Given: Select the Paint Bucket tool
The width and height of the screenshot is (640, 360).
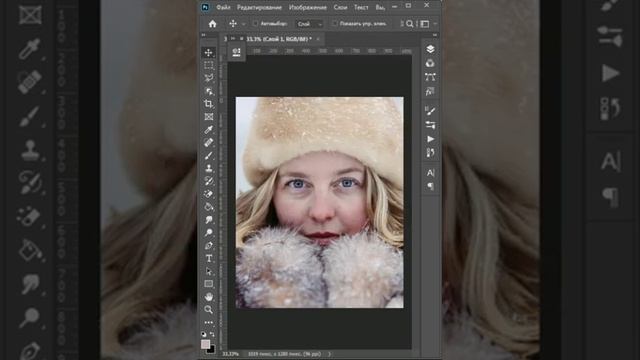Looking at the screenshot, I should coord(209,207).
